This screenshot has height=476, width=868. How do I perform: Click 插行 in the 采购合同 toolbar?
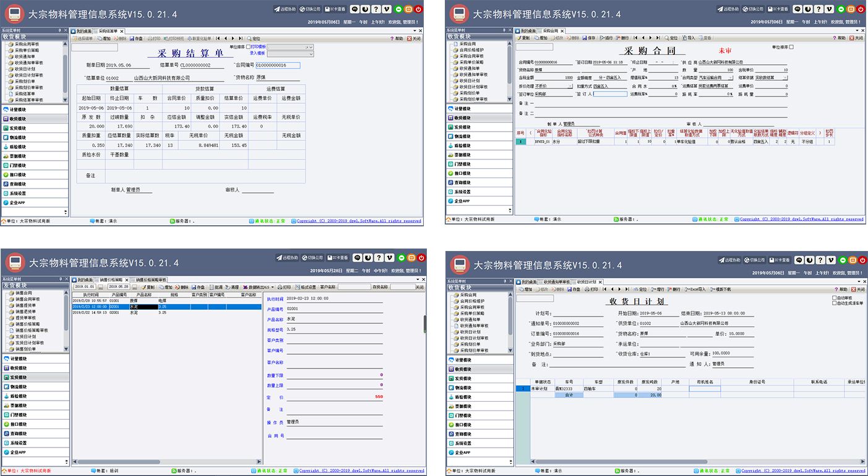(x=606, y=38)
